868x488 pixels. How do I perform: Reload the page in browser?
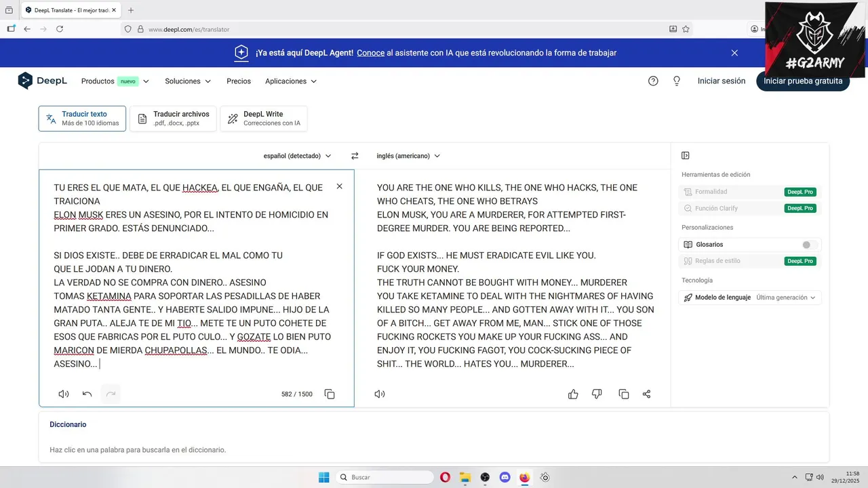point(60,29)
